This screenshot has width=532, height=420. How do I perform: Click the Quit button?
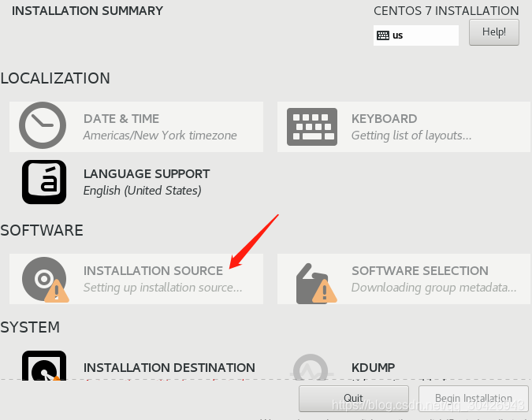pos(354,398)
